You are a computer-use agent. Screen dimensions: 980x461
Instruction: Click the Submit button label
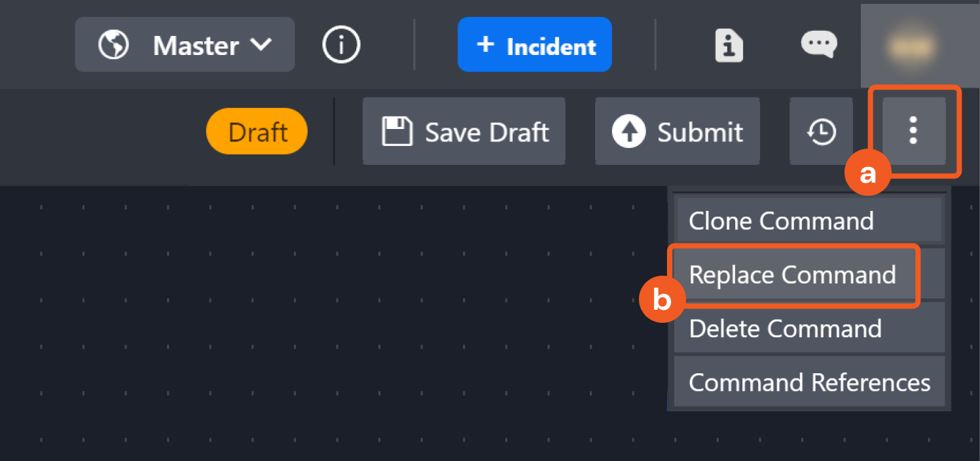tap(700, 132)
